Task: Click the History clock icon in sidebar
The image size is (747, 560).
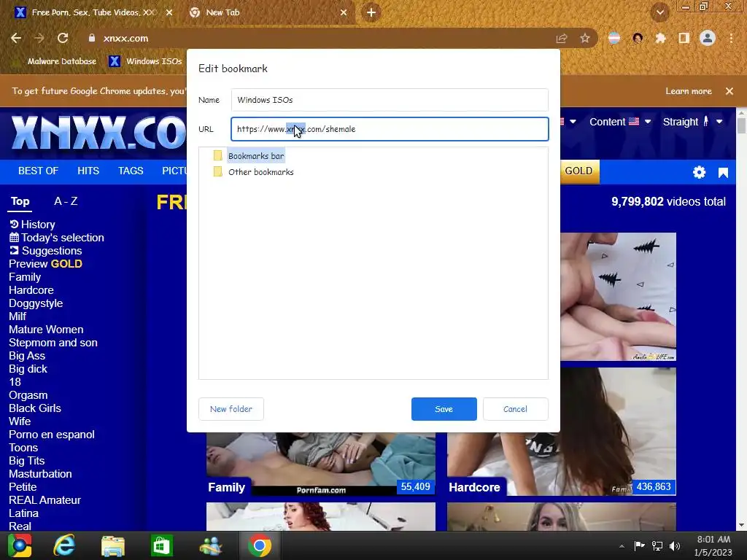Action: tap(15, 224)
